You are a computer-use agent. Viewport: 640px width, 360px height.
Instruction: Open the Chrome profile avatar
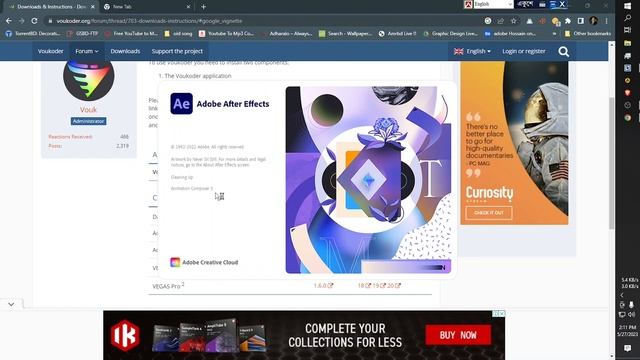(593, 21)
